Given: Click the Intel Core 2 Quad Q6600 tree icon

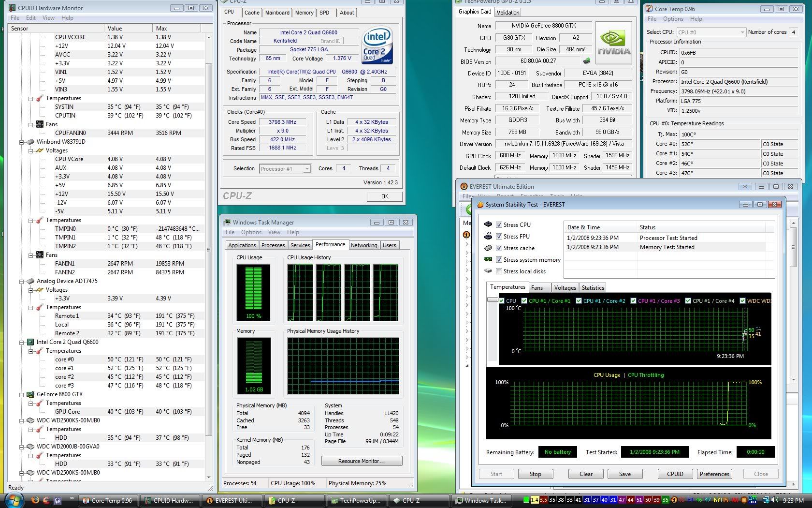Looking at the screenshot, I should tap(30, 342).
